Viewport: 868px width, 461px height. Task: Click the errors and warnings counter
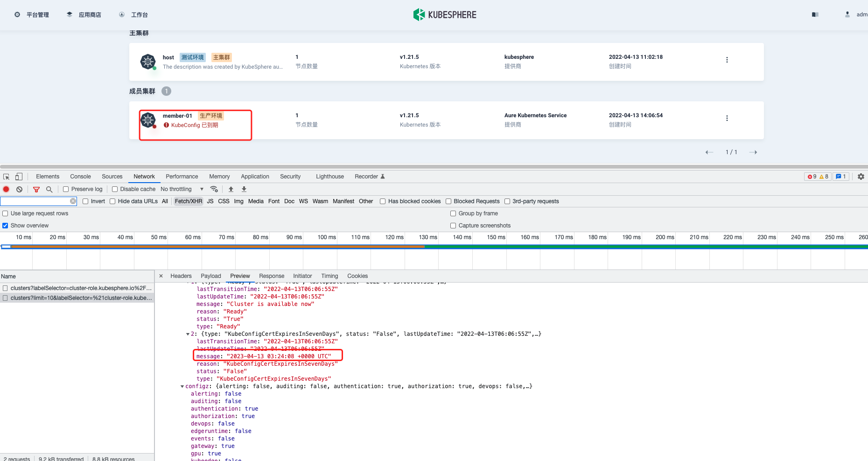tap(818, 177)
